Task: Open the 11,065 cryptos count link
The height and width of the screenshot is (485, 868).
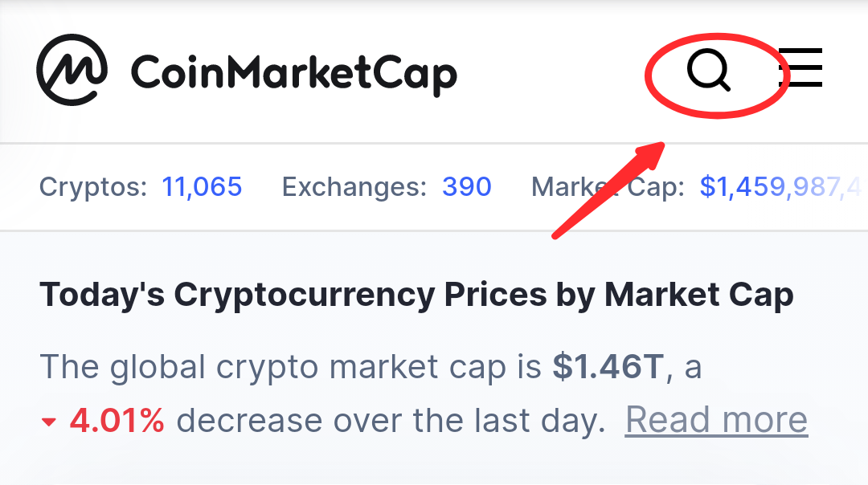Action: pos(202,187)
